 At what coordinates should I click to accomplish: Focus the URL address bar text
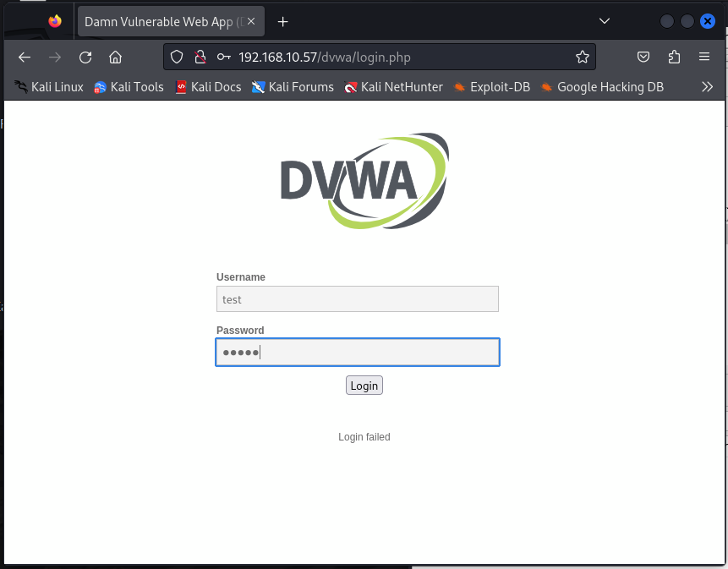[325, 57]
